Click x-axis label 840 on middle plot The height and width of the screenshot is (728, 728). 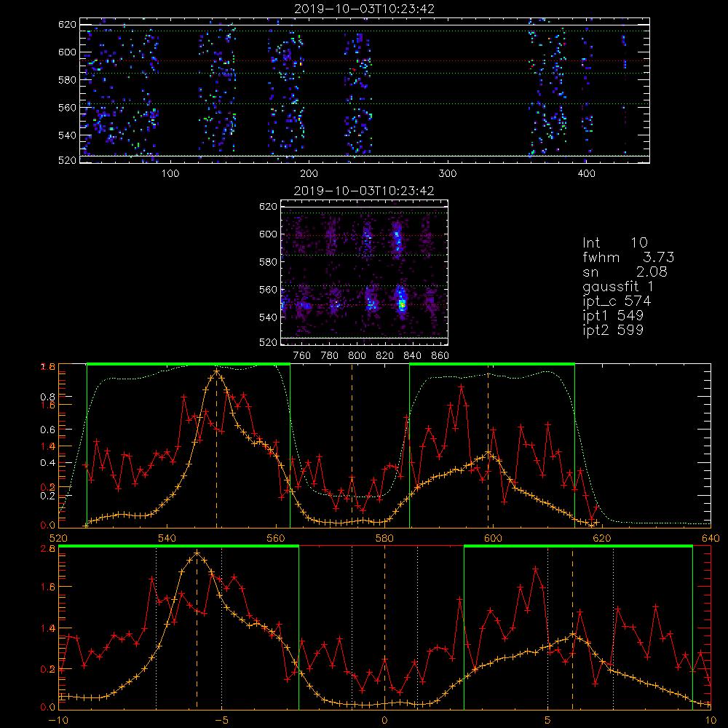(412, 356)
